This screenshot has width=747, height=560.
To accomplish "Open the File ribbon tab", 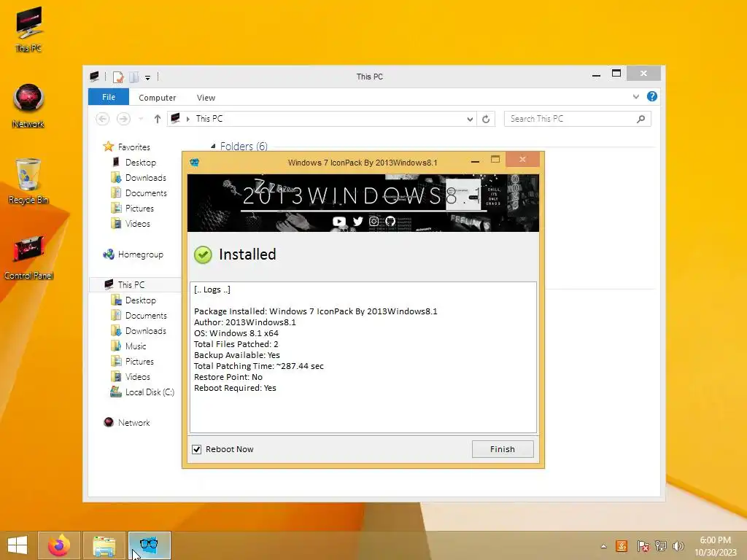I will 109,97.
